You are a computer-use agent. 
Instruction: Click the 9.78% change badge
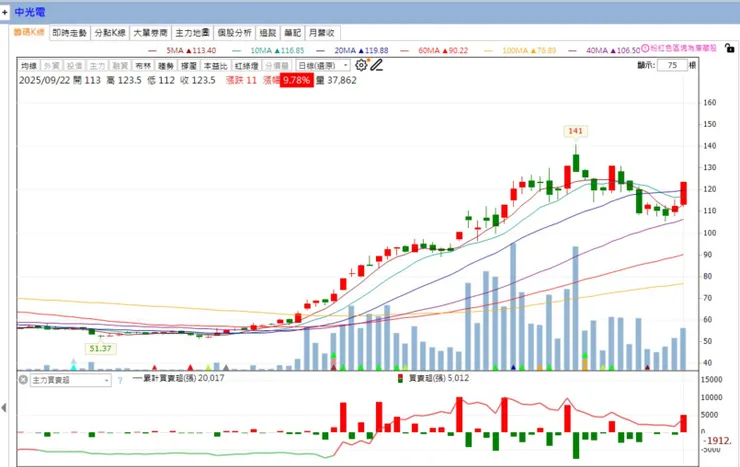296,80
